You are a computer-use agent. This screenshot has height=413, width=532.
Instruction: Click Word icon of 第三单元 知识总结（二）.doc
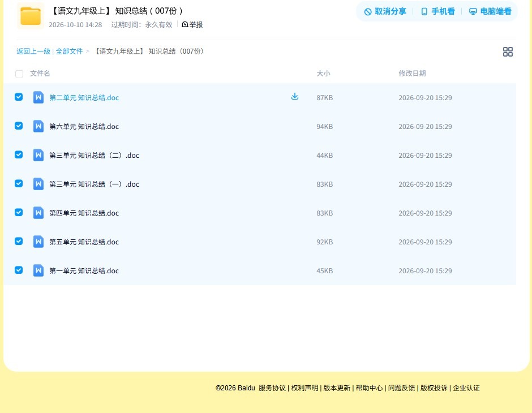pos(38,155)
